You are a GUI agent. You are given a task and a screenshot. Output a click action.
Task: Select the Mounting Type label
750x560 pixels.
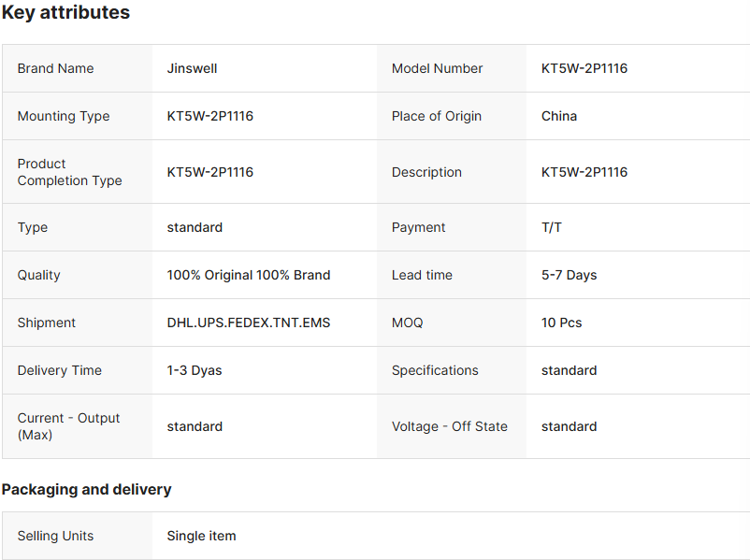click(x=63, y=116)
